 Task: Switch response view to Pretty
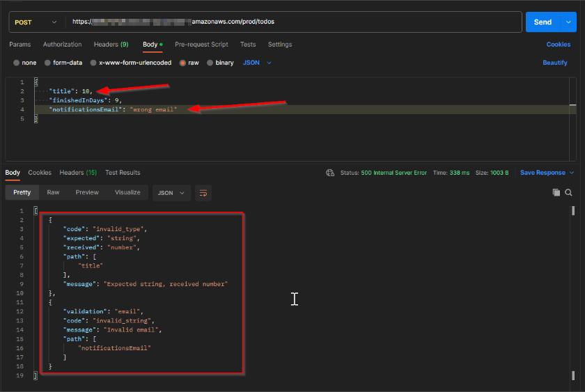(22, 192)
